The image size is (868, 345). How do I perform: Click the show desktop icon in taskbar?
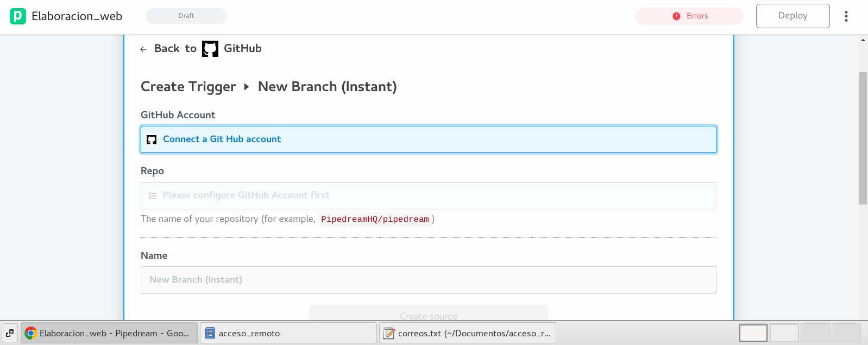click(x=10, y=333)
